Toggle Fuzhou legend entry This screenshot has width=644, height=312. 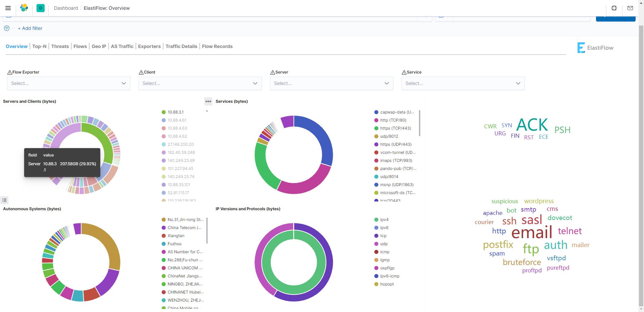171,244
